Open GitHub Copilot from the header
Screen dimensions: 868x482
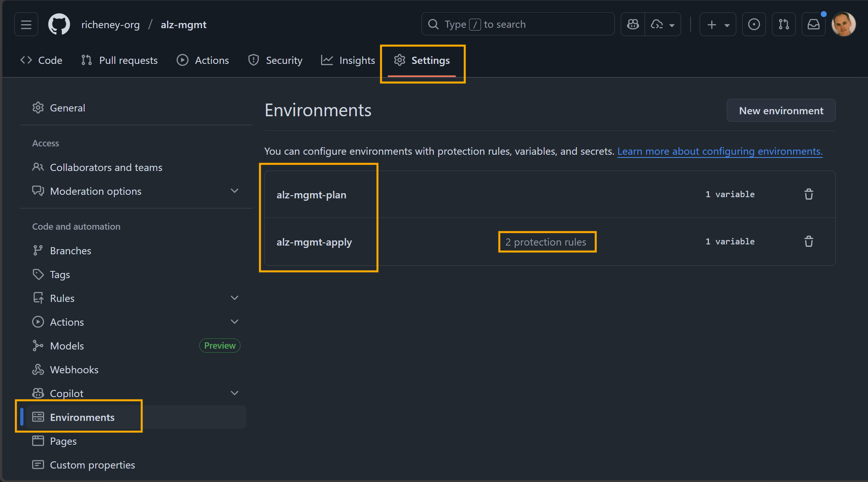coord(633,24)
